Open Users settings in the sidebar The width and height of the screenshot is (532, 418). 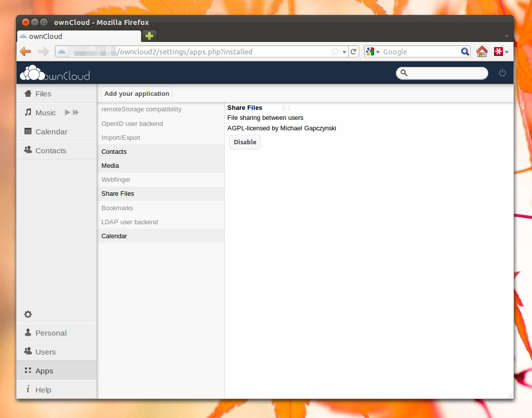[x=56, y=352]
